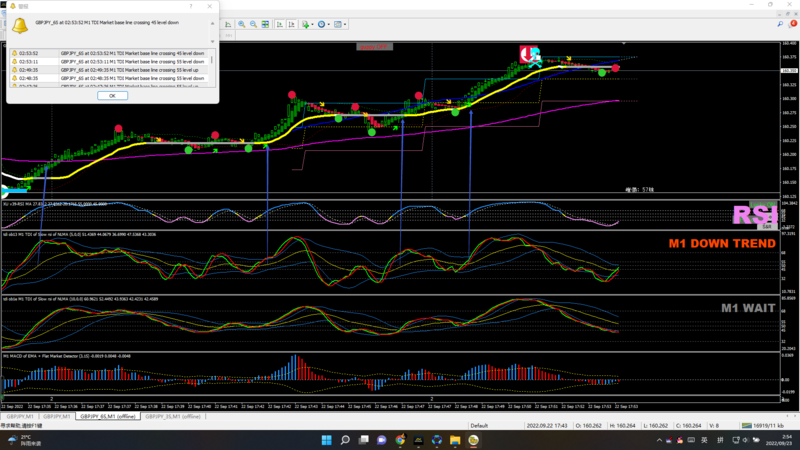Toggle chart shift icon in toolbar
Image resolution: width=800 pixels, height=450 pixels.
292,24
